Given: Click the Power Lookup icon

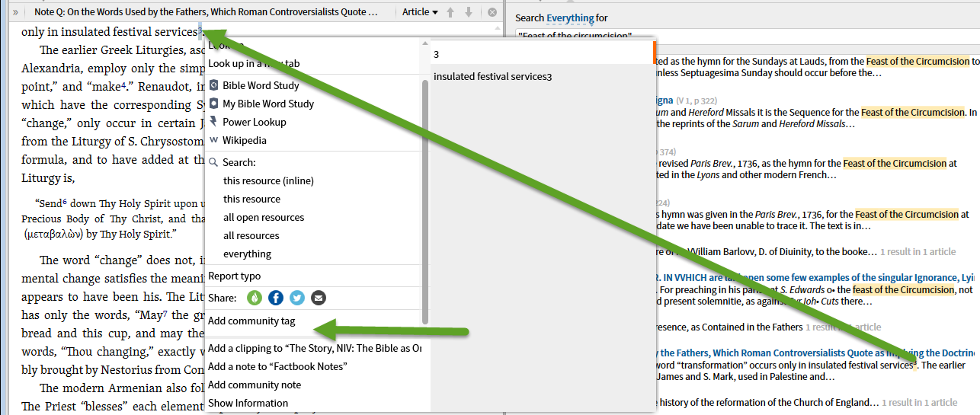Looking at the screenshot, I should [214, 122].
